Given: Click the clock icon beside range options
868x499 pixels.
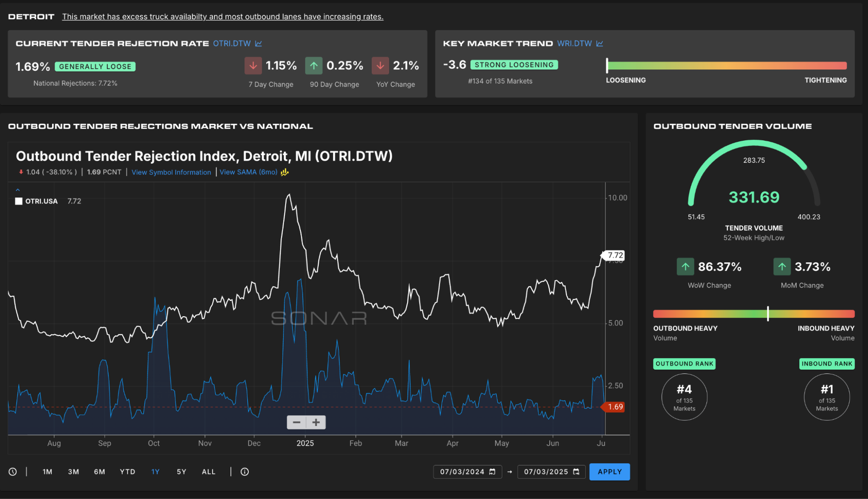Looking at the screenshot, I should pyautogui.click(x=13, y=472).
